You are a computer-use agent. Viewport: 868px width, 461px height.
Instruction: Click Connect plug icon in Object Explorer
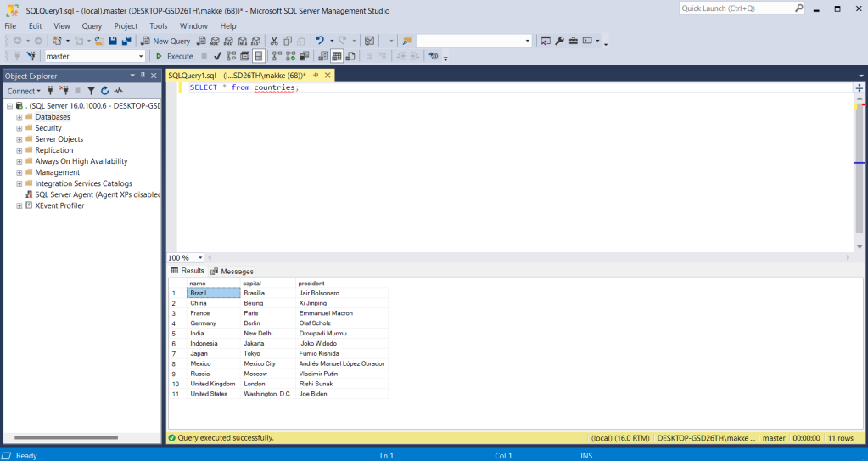[x=50, y=90]
